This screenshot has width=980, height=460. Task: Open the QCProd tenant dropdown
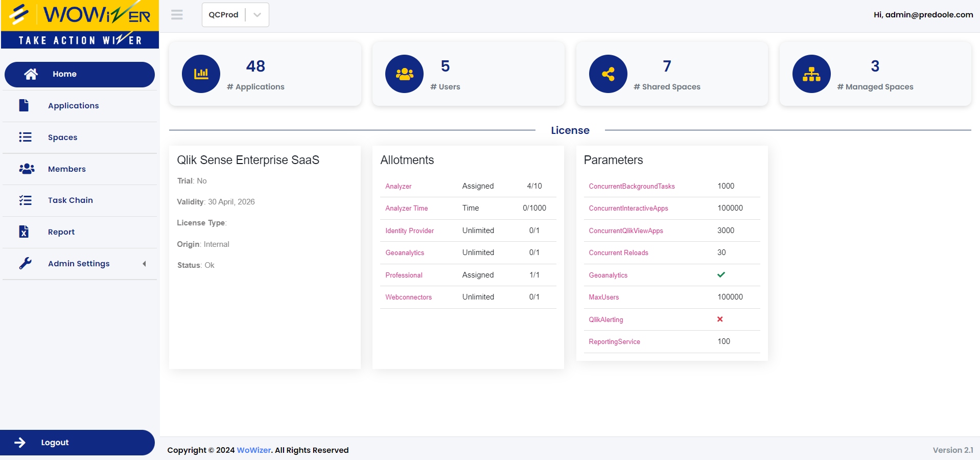click(x=235, y=15)
